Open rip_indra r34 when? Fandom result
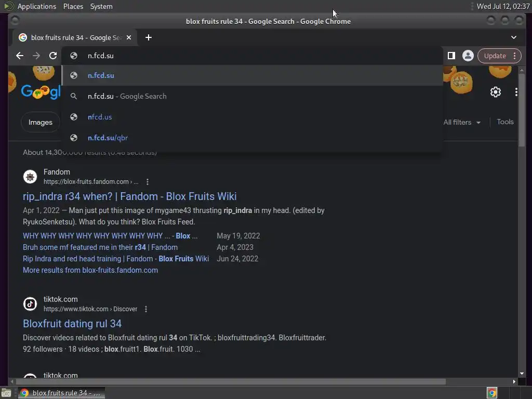 pyautogui.click(x=129, y=196)
